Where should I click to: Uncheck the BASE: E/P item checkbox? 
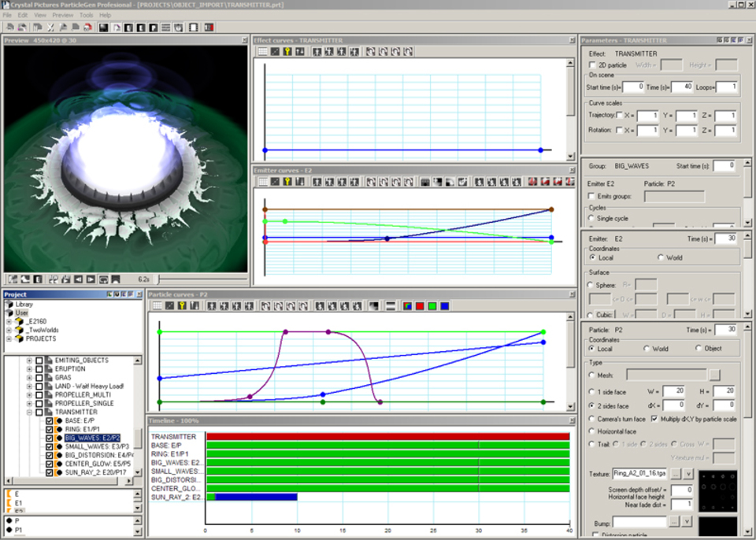[x=50, y=421]
